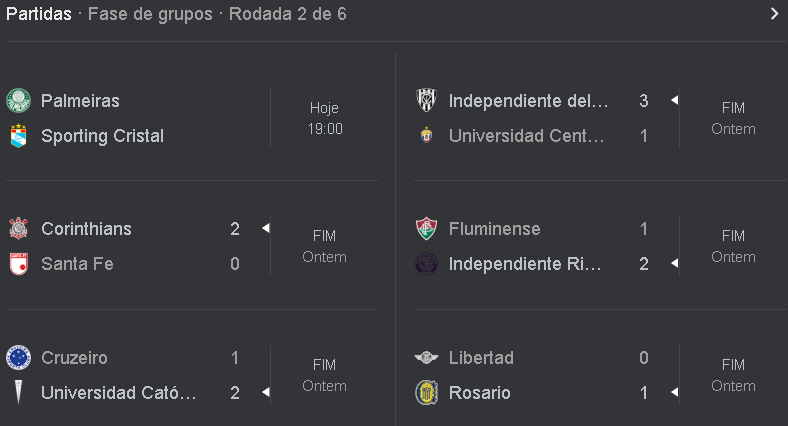Screen dimensions: 788x426
Task: Open the Corinthians team name link
Action: pyautogui.click(x=86, y=229)
